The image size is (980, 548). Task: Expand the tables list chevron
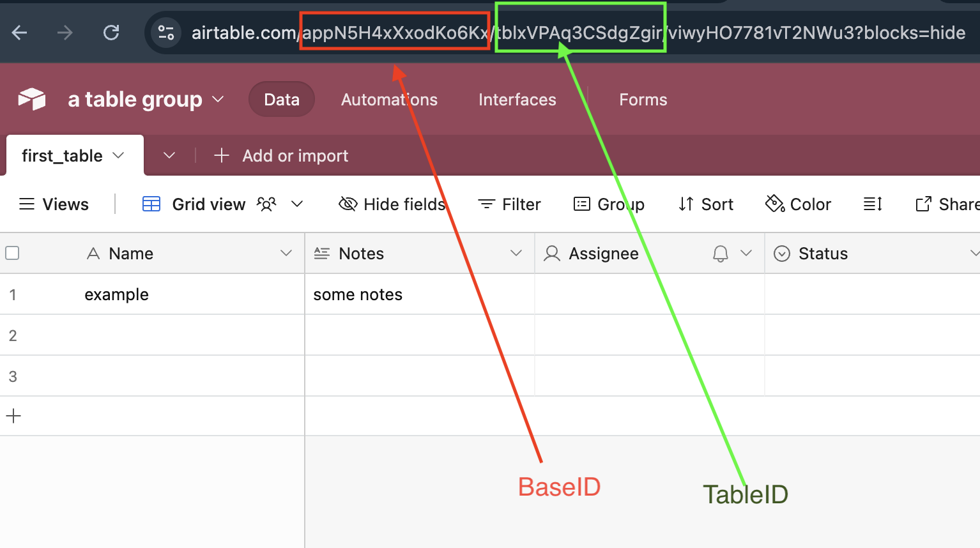169,155
